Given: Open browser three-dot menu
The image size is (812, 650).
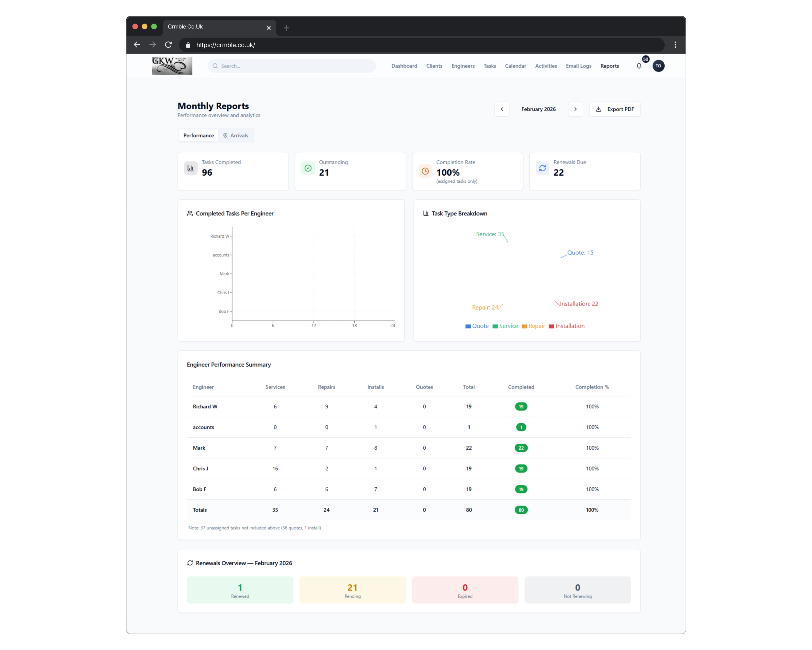Looking at the screenshot, I should [x=675, y=45].
